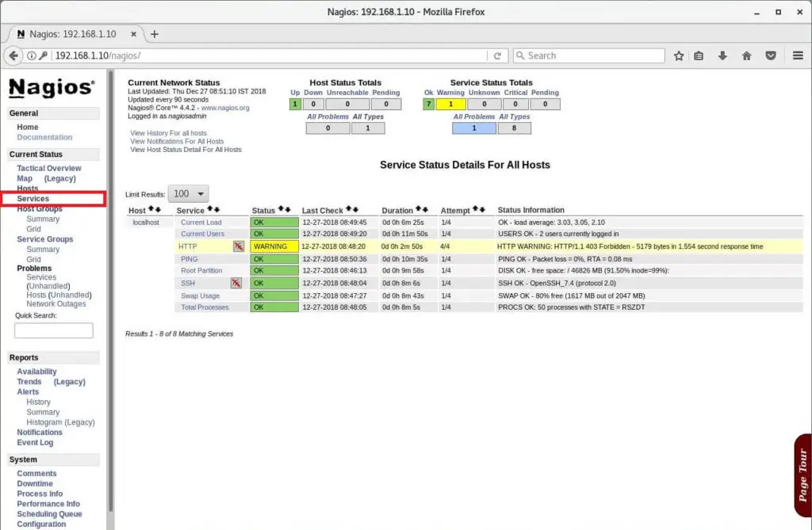Click View Notifications For All Hosts
Viewport: 812px width, 530px height.
[x=177, y=141]
